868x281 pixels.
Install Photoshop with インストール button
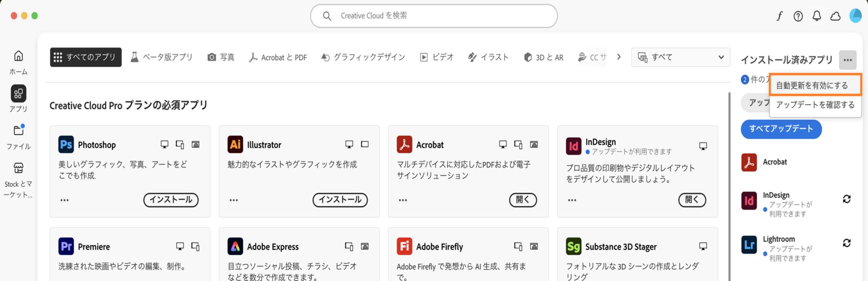pos(171,200)
